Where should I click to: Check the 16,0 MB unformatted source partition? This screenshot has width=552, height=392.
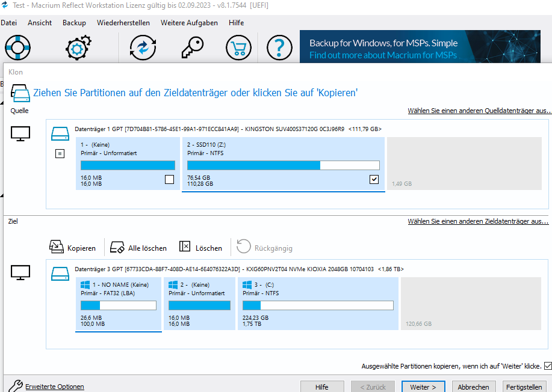[169, 179]
